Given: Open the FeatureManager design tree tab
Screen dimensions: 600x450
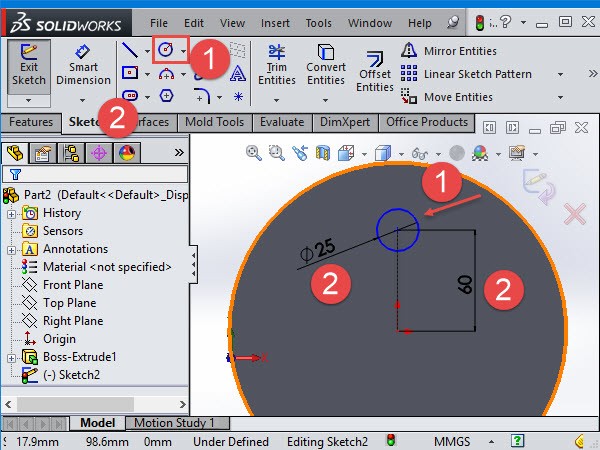Looking at the screenshot, I should (15, 153).
